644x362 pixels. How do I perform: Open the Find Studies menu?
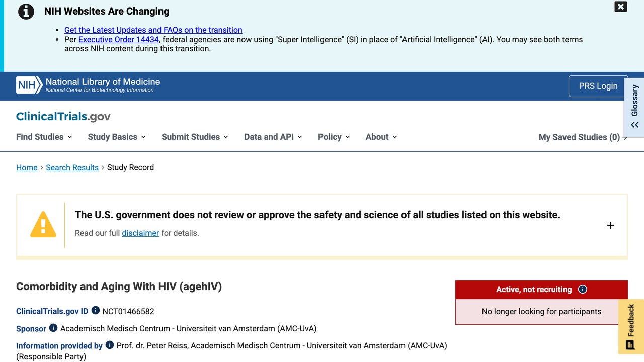(44, 137)
